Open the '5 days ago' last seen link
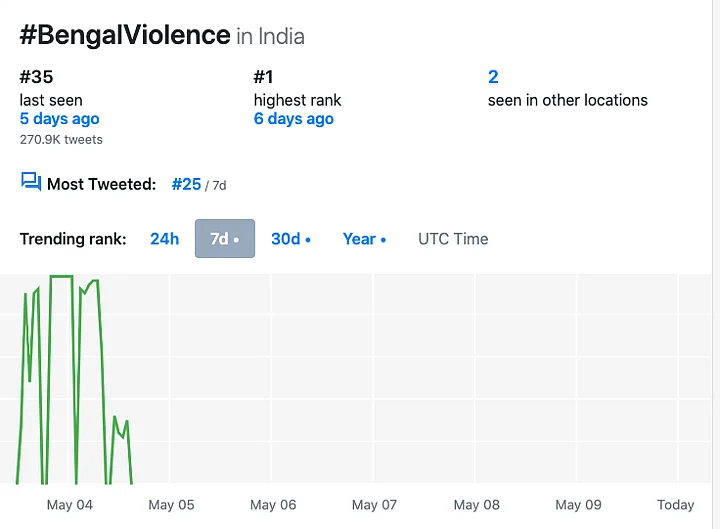 [x=59, y=119]
